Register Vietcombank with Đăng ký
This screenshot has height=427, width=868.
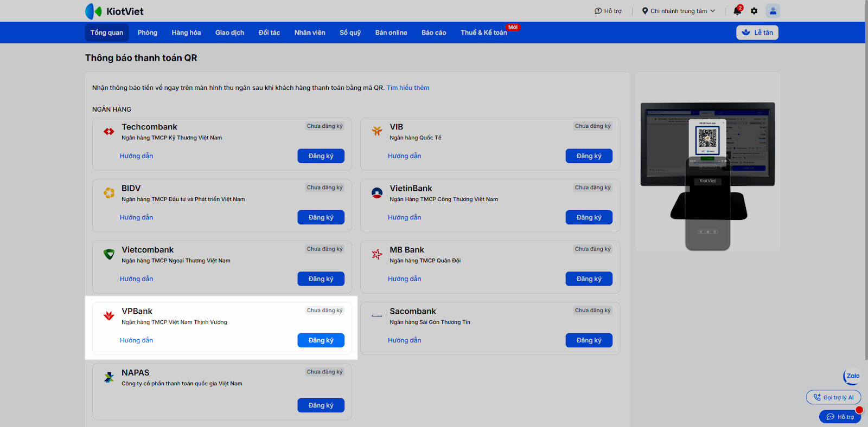pos(321,279)
